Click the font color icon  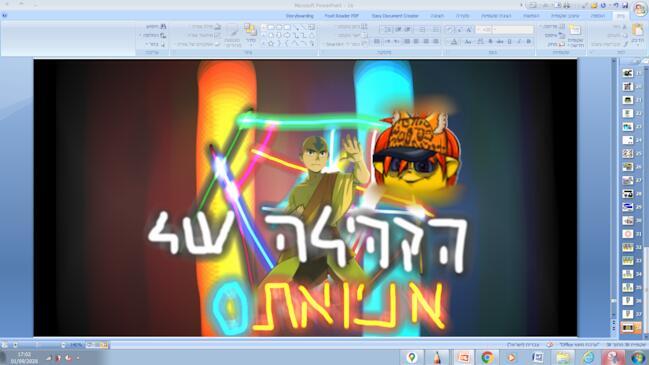click(x=454, y=42)
